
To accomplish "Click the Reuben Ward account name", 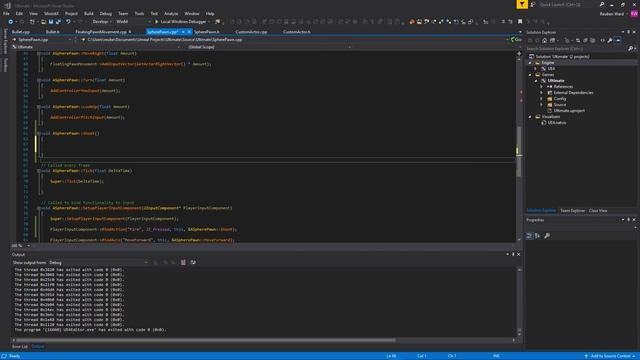I will (x=611, y=14).
